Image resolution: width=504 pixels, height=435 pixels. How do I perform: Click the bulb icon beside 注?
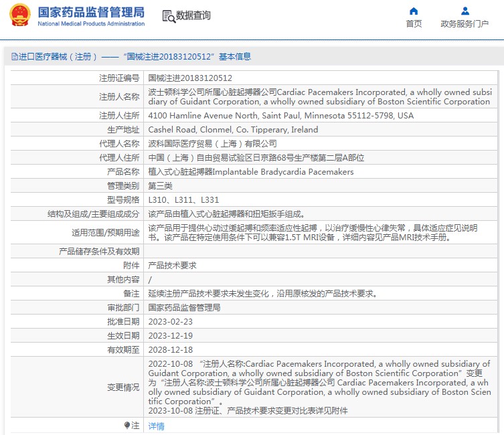pyautogui.click(x=127, y=425)
